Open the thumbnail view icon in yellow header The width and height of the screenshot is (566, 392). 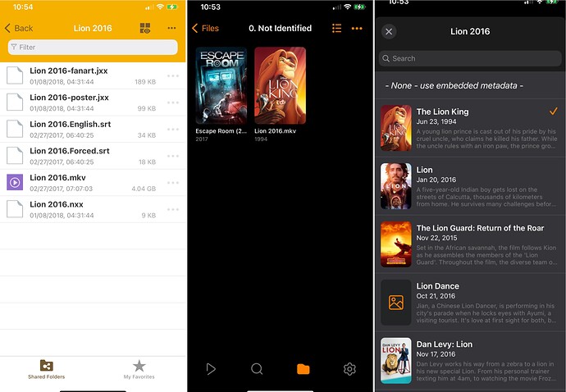tap(145, 28)
